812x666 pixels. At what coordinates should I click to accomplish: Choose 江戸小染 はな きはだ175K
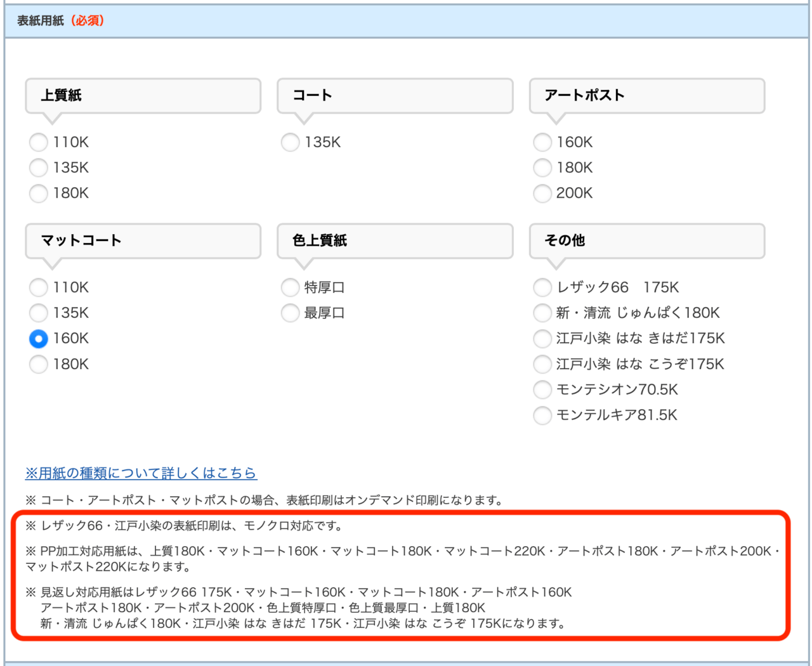[x=542, y=339]
